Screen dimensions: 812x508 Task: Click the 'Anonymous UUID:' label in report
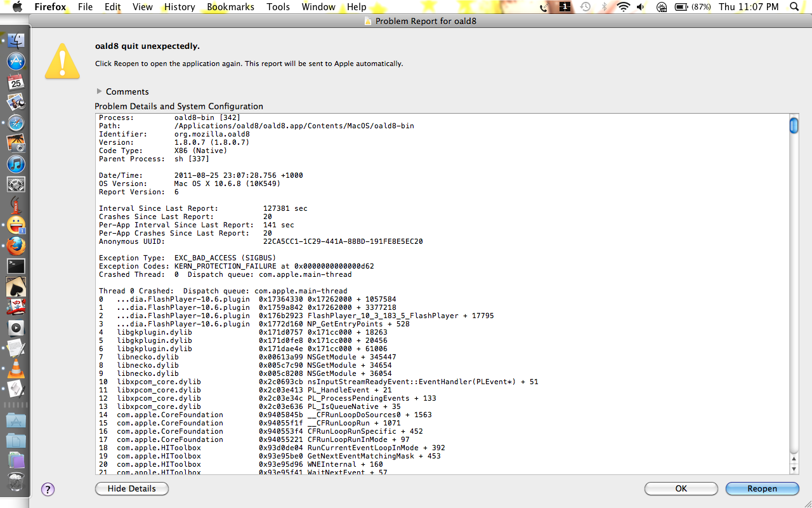click(132, 241)
